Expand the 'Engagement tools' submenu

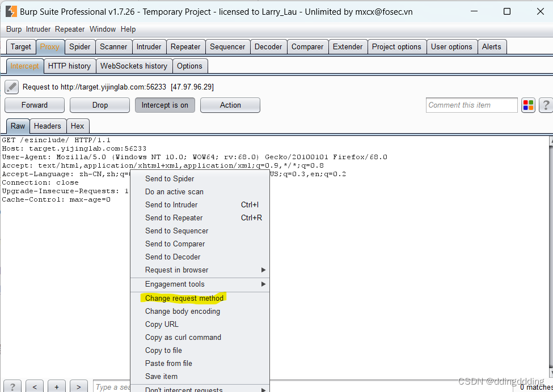click(200, 284)
